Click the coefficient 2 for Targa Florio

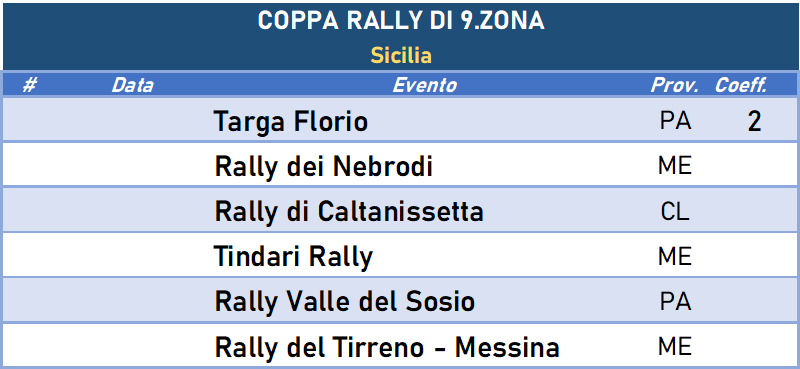(755, 121)
